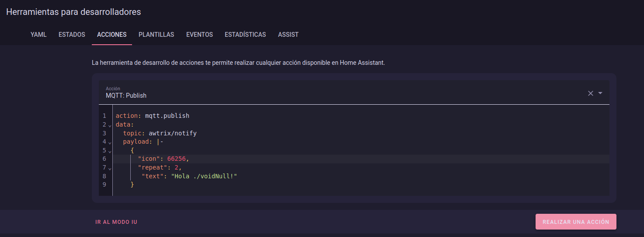Collapse the payload fold chevron on line 4
The width and height of the screenshot is (644, 237).
point(110,142)
